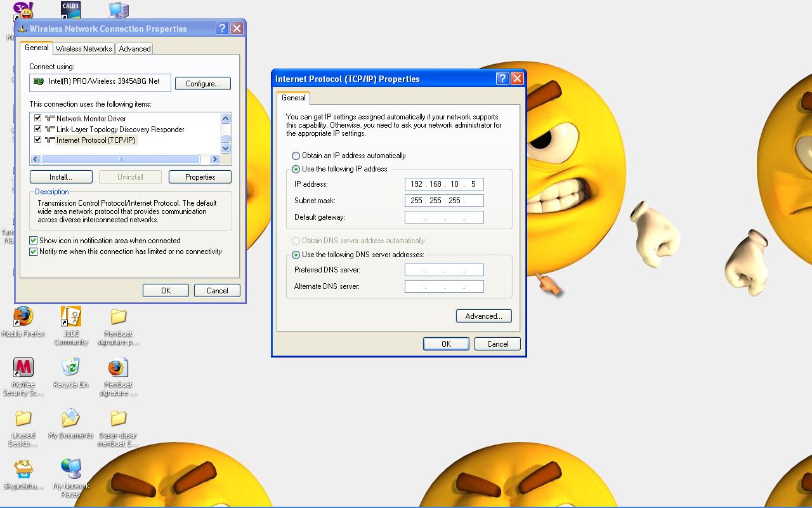Click the help button in TCP/IP Properties
Image resolution: width=812 pixels, height=508 pixels.
502,79
